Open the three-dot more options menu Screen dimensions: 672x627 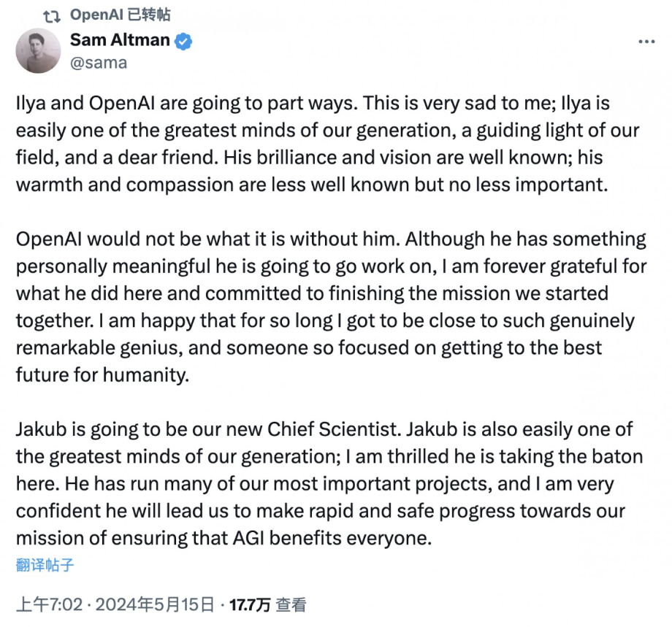tap(646, 42)
